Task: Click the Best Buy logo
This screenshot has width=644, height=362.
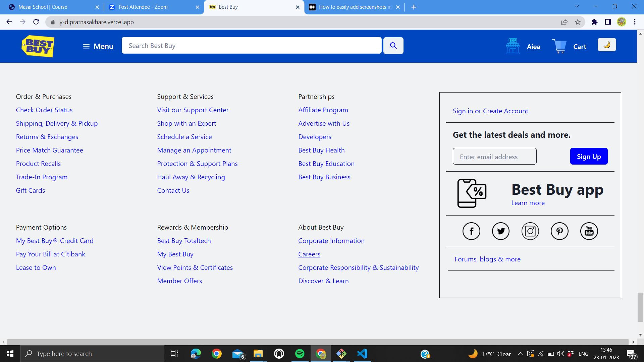Action: [38, 46]
